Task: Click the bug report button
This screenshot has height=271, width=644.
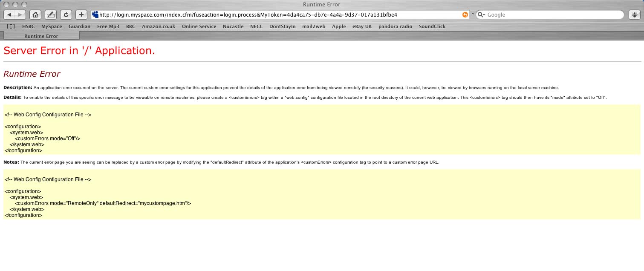Action: [635, 14]
